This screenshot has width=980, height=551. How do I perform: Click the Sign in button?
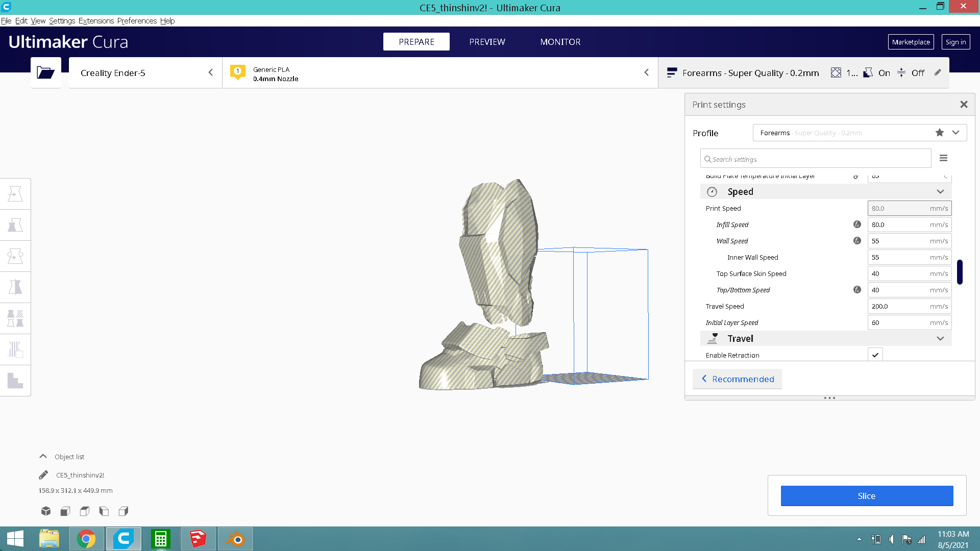click(x=955, y=42)
